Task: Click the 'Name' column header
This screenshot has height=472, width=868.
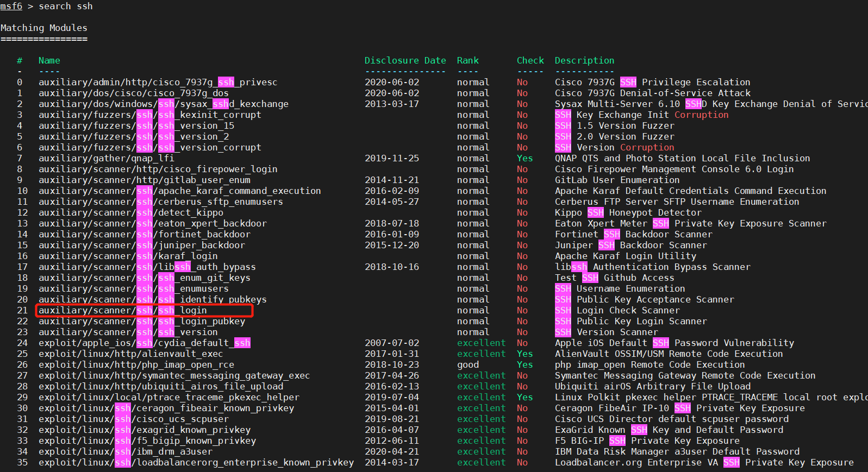Action: (x=49, y=60)
